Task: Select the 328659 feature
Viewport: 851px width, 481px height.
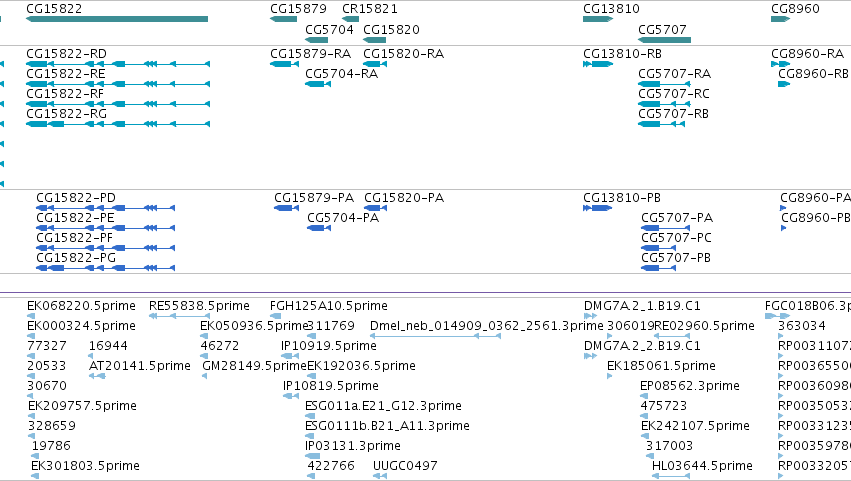Action: (x=31, y=436)
